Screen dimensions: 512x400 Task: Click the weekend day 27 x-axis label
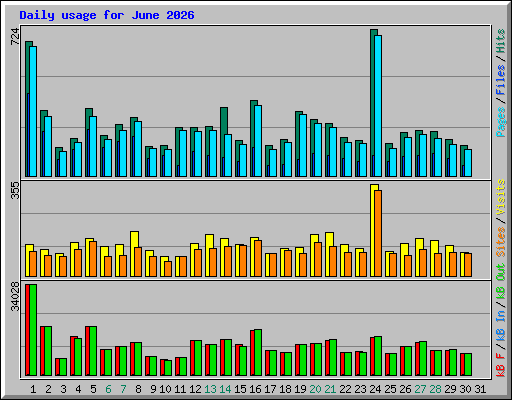tap(420, 389)
